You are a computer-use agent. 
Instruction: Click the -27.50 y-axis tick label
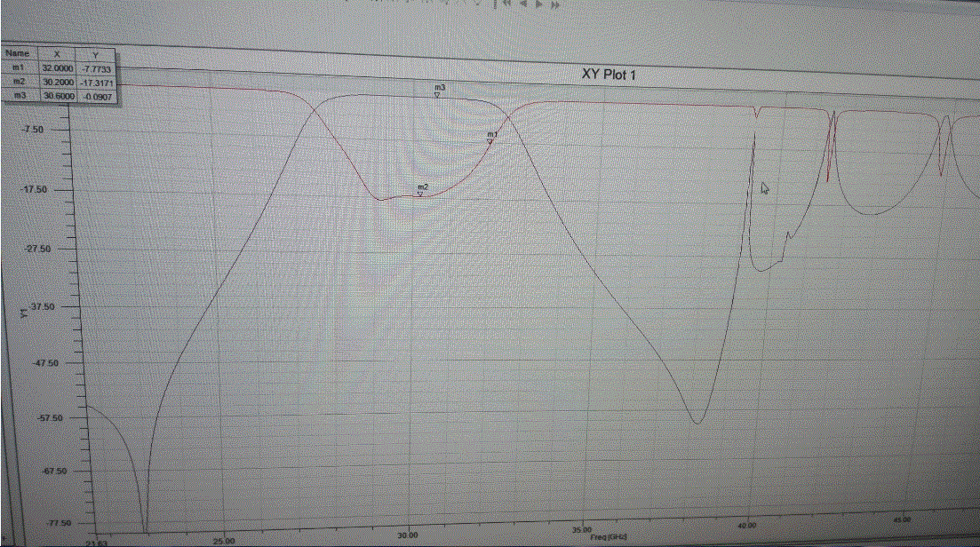click(x=37, y=249)
